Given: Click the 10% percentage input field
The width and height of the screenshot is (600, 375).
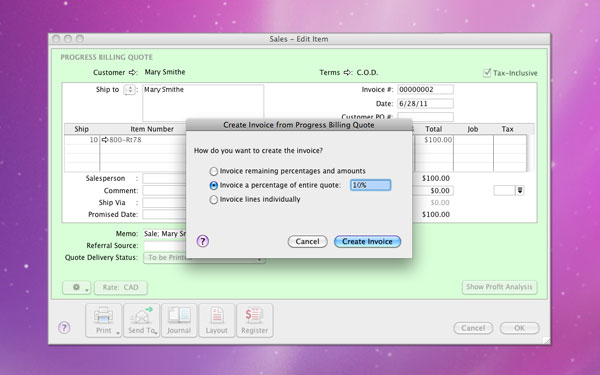Looking at the screenshot, I should (x=370, y=185).
